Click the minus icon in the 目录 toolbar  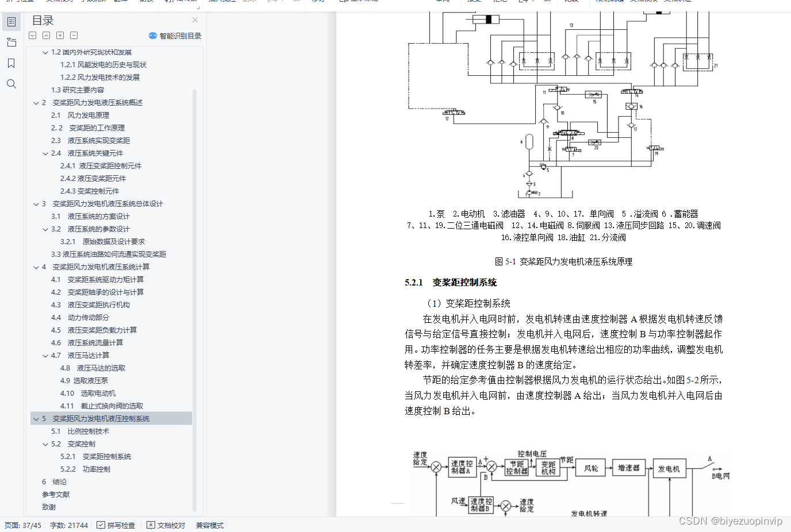[74, 35]
